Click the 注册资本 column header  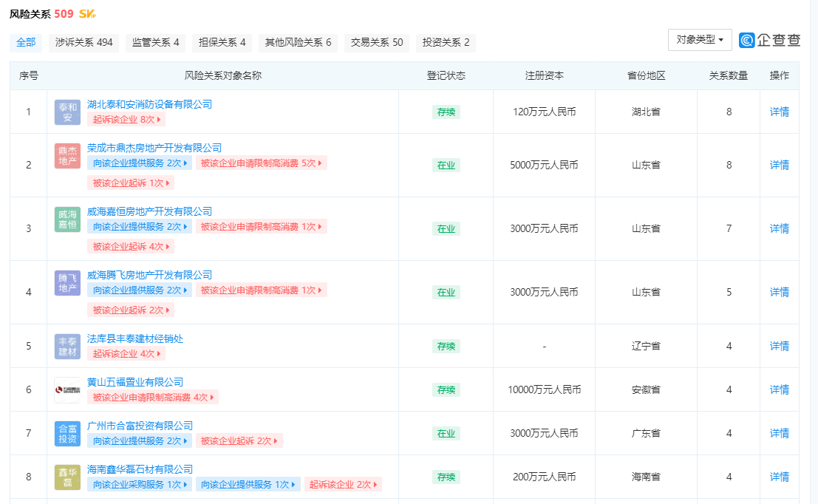(544, 76)
